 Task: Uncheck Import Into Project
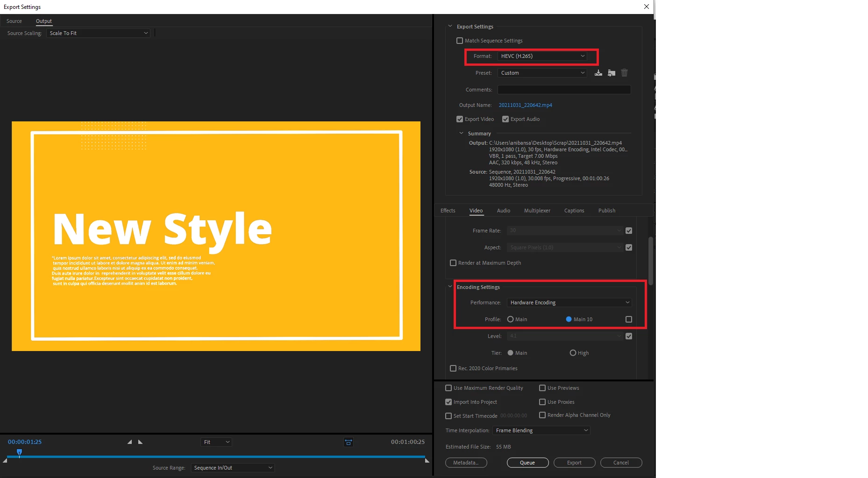click(448, 402)
